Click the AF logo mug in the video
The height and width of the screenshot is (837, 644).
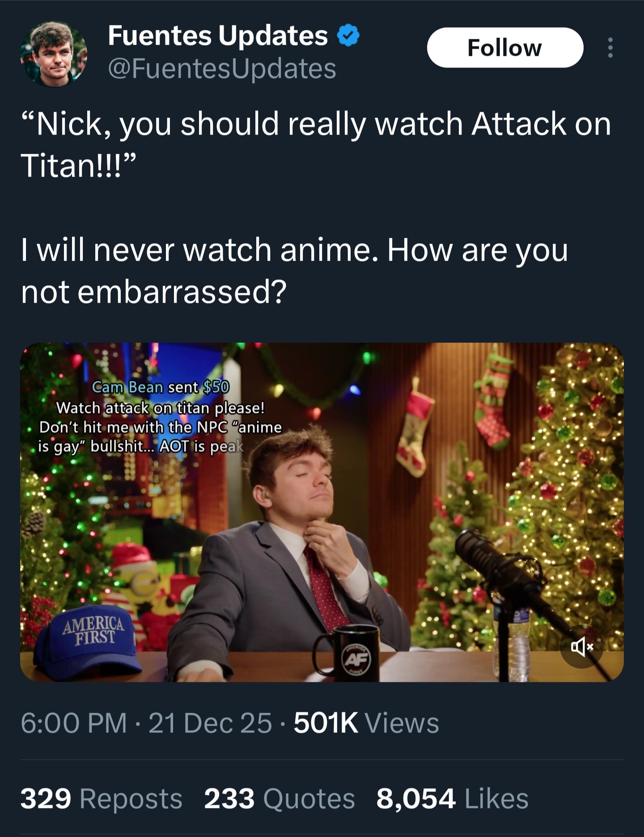[347, 654]
